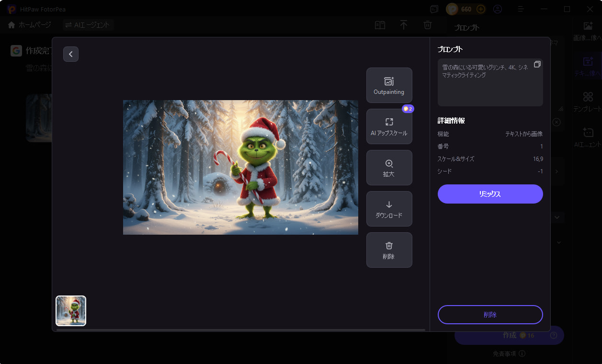Click the right arrow chevron in the background panel

pos(556,171)
